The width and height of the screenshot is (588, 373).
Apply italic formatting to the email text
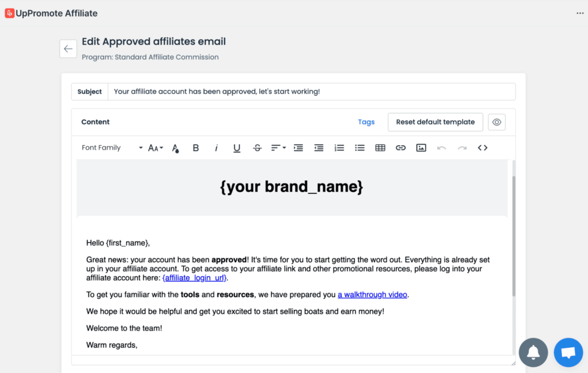216,147
